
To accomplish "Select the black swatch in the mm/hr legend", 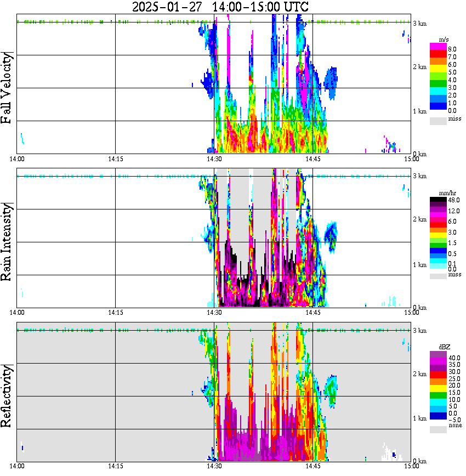I will (439, 202).
